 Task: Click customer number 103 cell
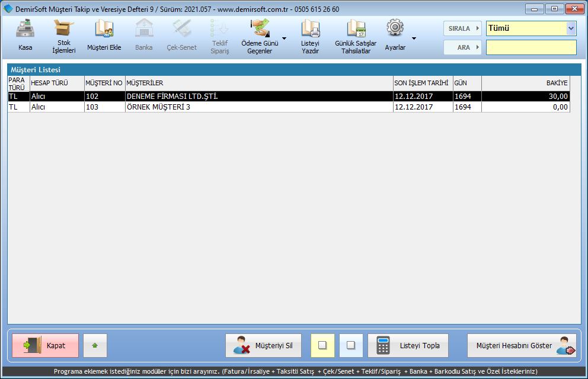coord(105,107)
